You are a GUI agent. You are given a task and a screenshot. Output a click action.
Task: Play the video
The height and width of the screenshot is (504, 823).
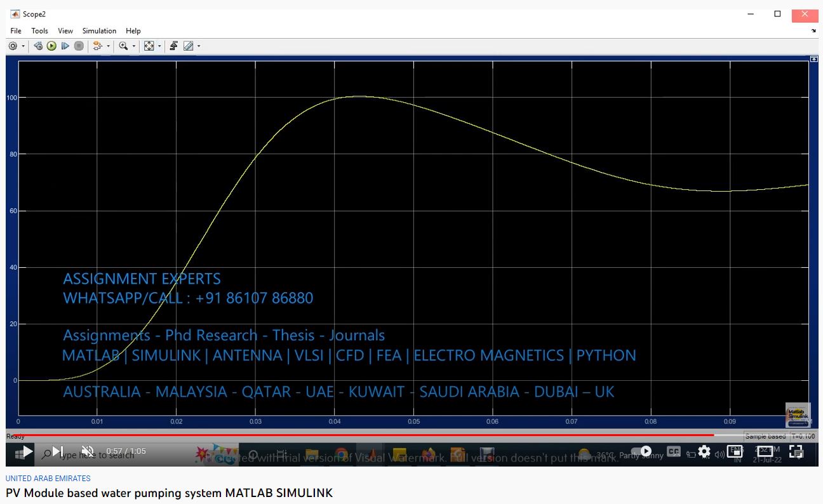(27, 452)
